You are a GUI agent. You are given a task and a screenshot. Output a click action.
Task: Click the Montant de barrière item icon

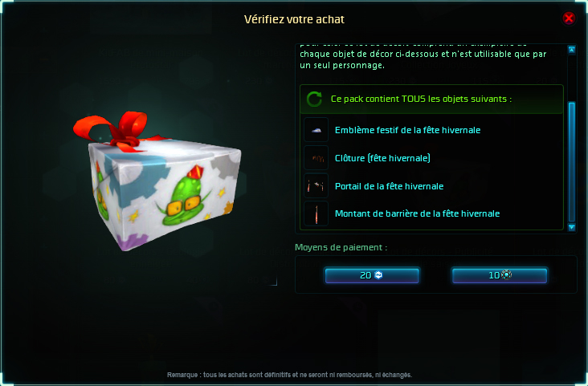[316, 213]
